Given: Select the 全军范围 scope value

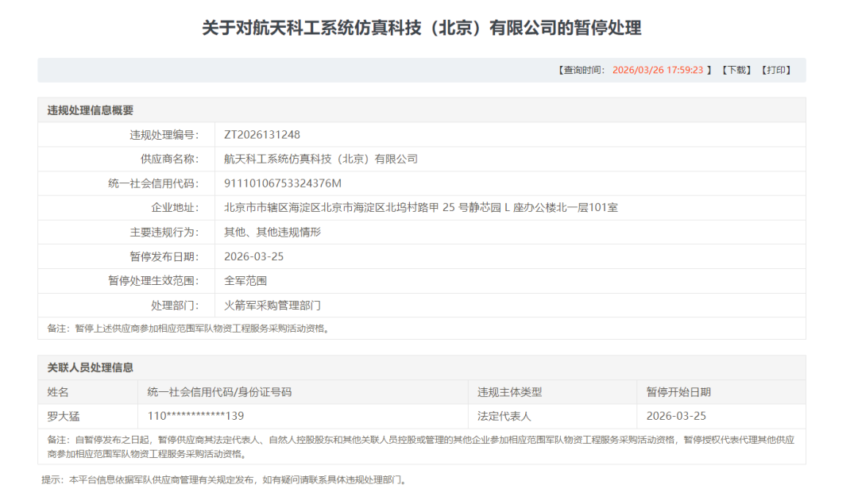Looking at the screenshot, I should pos(245,281).
